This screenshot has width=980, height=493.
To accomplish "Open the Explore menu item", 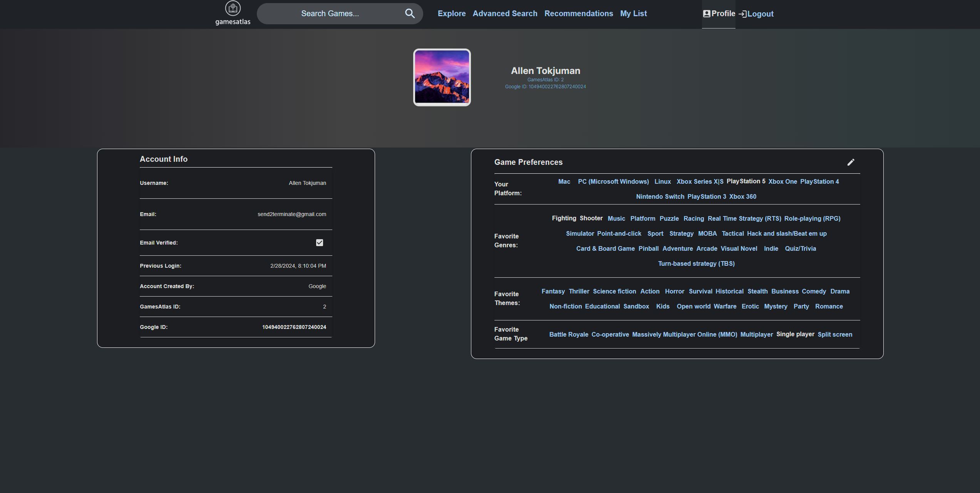I will pyautogui.click(x=452, y=14).
